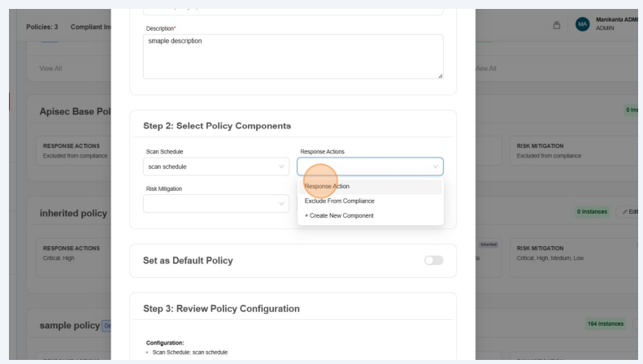643x364 pixels.
Task: Click Scan Schedule: scan schedule configuration line
Action: (190, 352)
